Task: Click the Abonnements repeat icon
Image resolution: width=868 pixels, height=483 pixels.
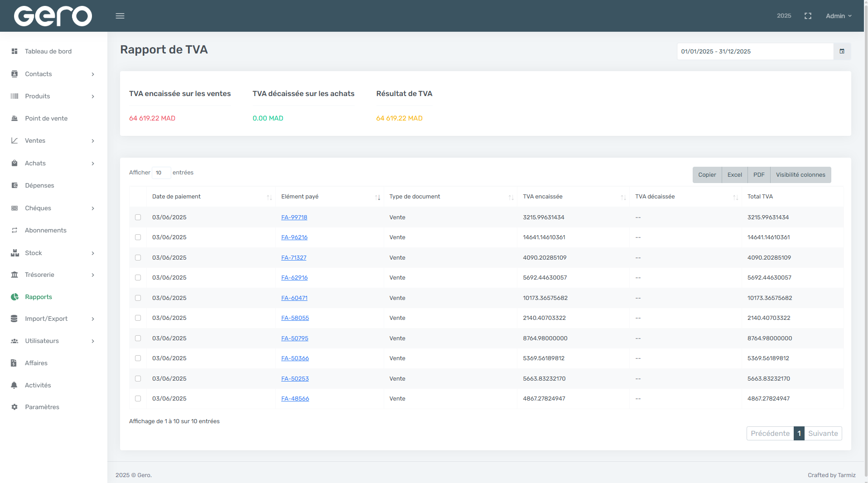Action: click(x=14, y=230)
